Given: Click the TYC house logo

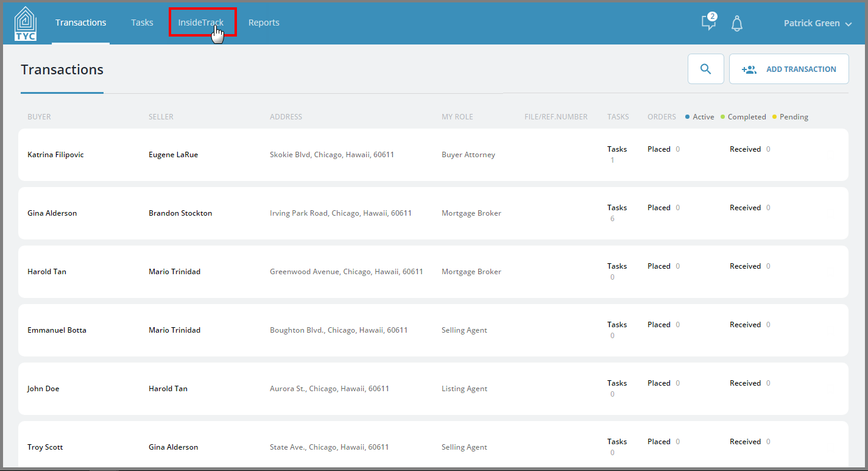Looking at the screenshot, I should pos(26,23).
